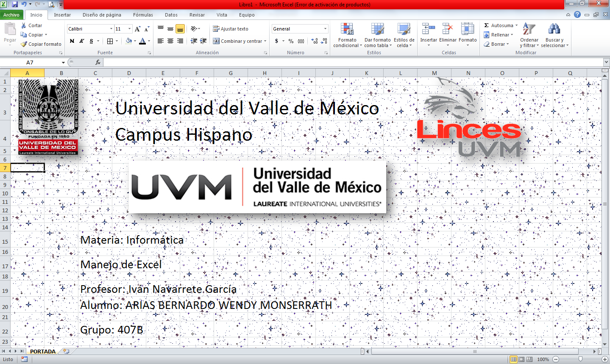Click the Insertar cells icon
This screenshot has width=610, height=364.
click(428, 29)
